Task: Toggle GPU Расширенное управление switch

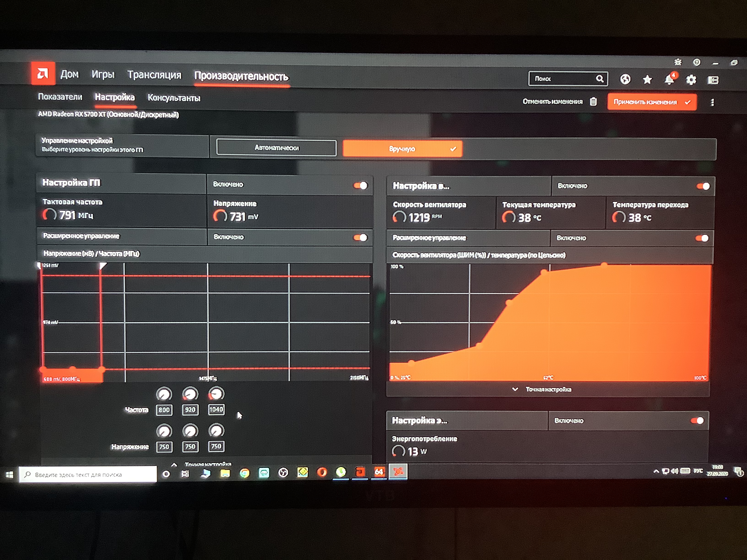Action: pyautogui.click(x=360, y=238)
